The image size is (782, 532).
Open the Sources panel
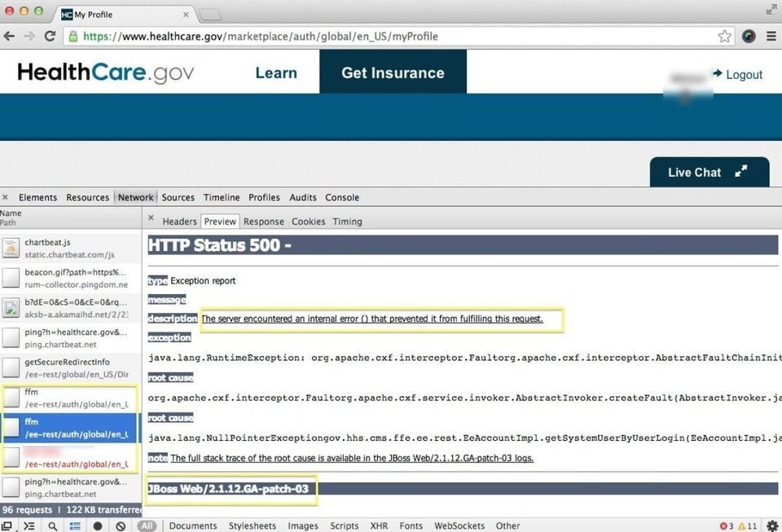click(x=178, y=197)
